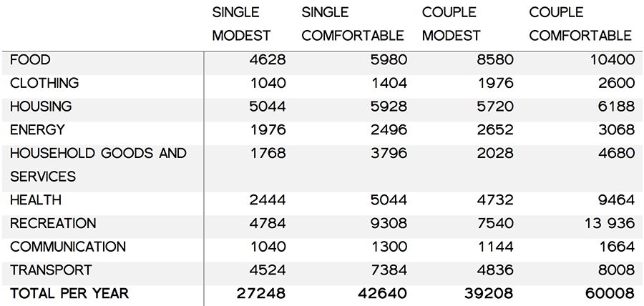
Task: Select the COMMUNICATION row label
Action: coord(68,247)
